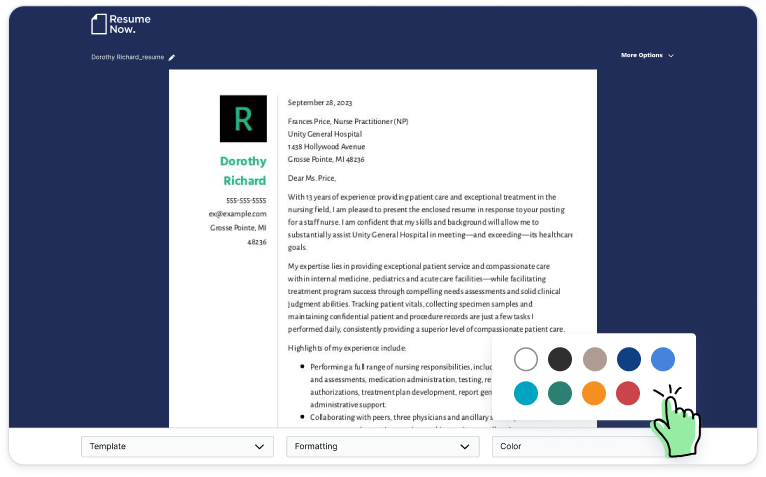Open the More Options menu

point(646,55)
